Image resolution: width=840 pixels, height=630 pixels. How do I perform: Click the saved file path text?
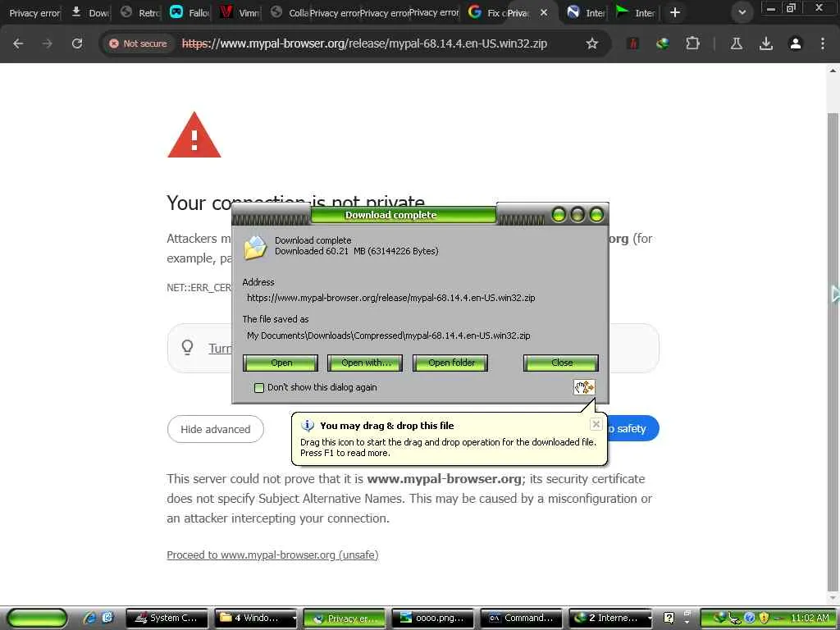coord(388,336)
